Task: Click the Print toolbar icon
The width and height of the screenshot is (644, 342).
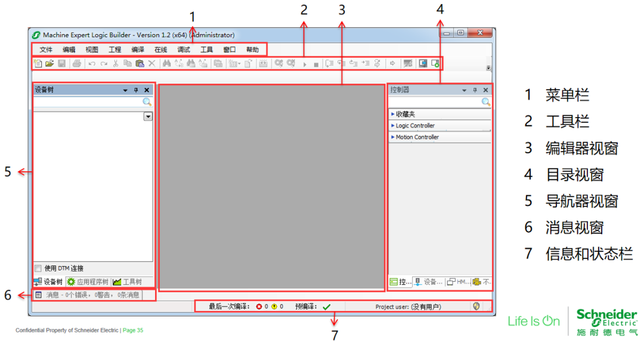Action: click(76, 63)
